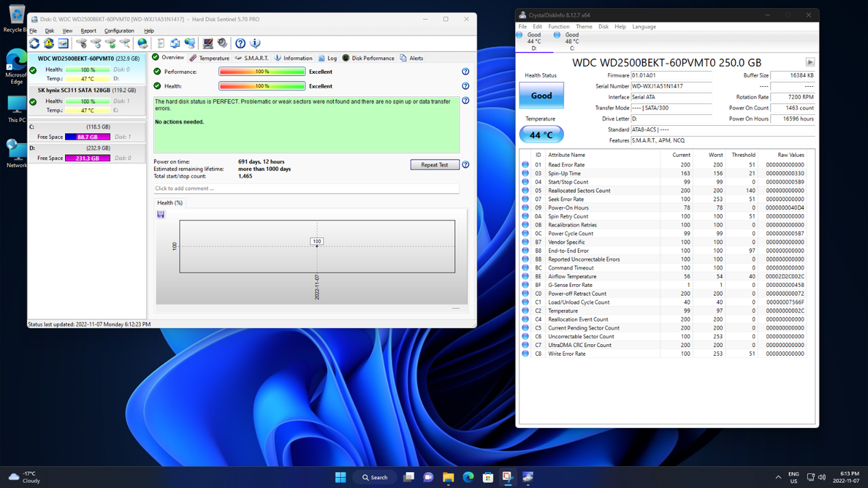Switch to the Information tab
Image resolution: width=868 pixels, height=488 pixels.
pos(293,58)
